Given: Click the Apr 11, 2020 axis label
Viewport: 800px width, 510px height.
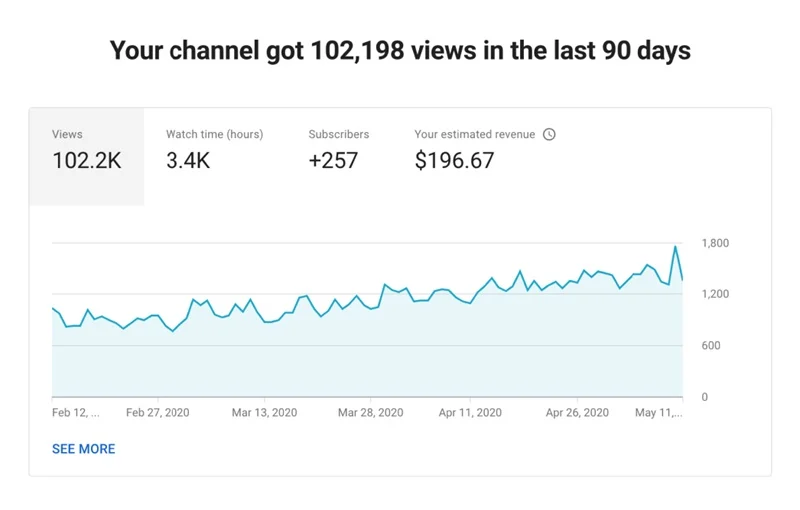Looking at the screenshot, I should tap(470, 412).
